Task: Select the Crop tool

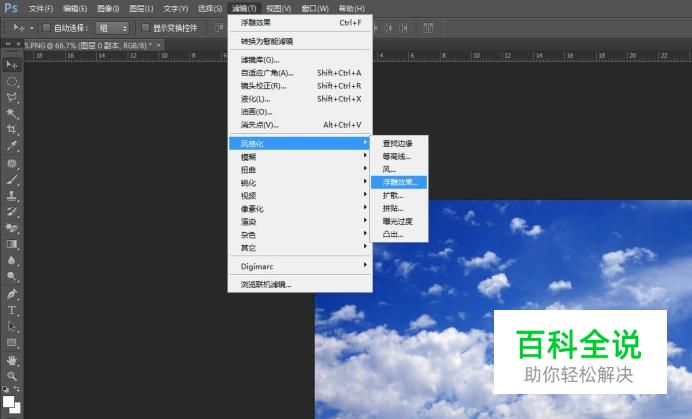Action: pos(11,129)
